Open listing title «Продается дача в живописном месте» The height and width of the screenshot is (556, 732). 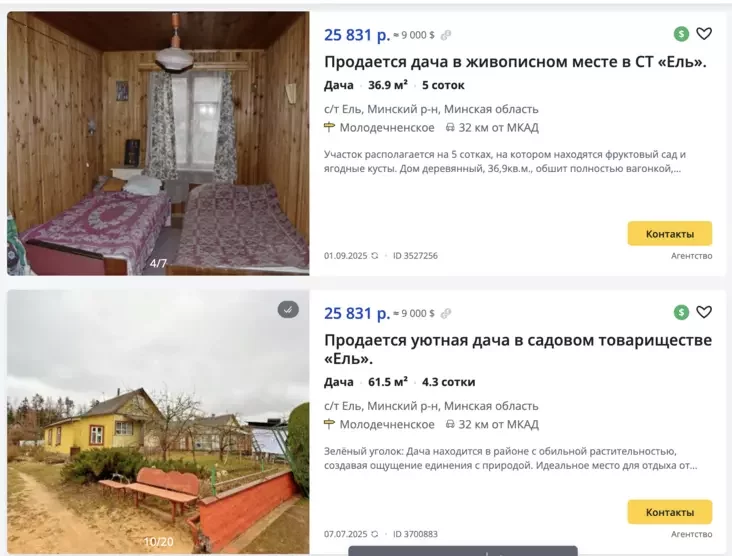(515, 62)
